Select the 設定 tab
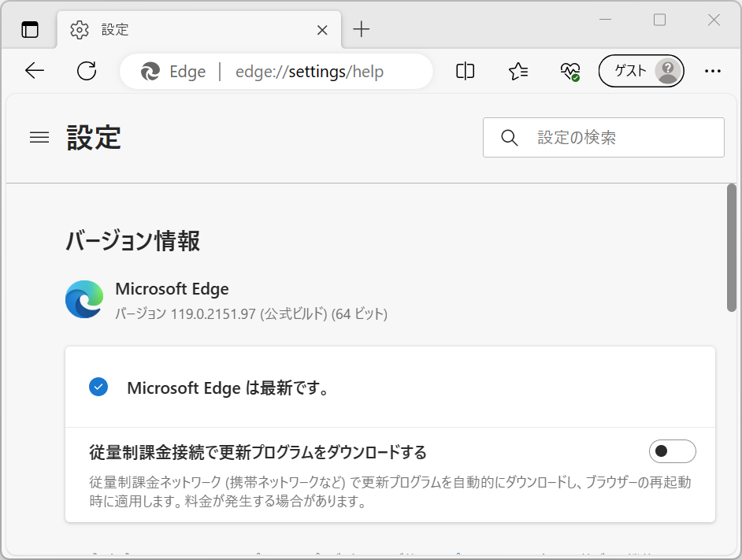742x560 pixels. pos(114,29)
